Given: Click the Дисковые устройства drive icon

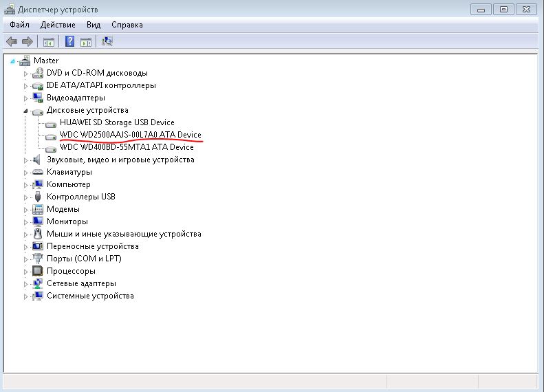Looking at the screenshot, I should tap(37, 111).
